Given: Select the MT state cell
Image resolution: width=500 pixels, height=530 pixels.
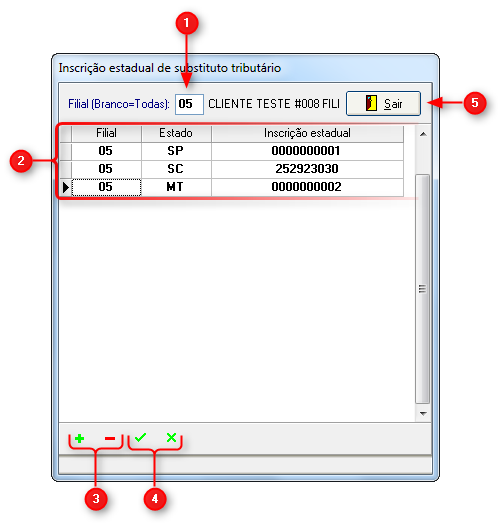Looking at the screenshot, I should (x=176, y=187).
